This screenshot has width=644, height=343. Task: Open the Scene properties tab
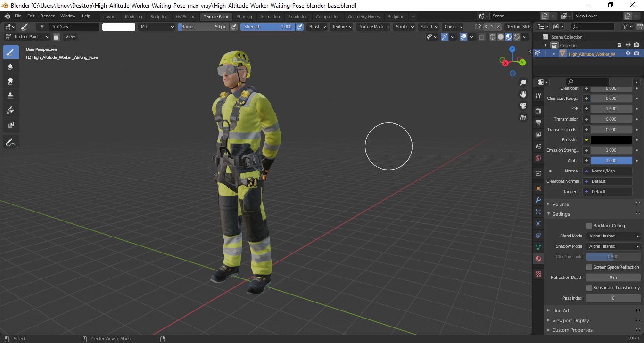coord(538,146)
